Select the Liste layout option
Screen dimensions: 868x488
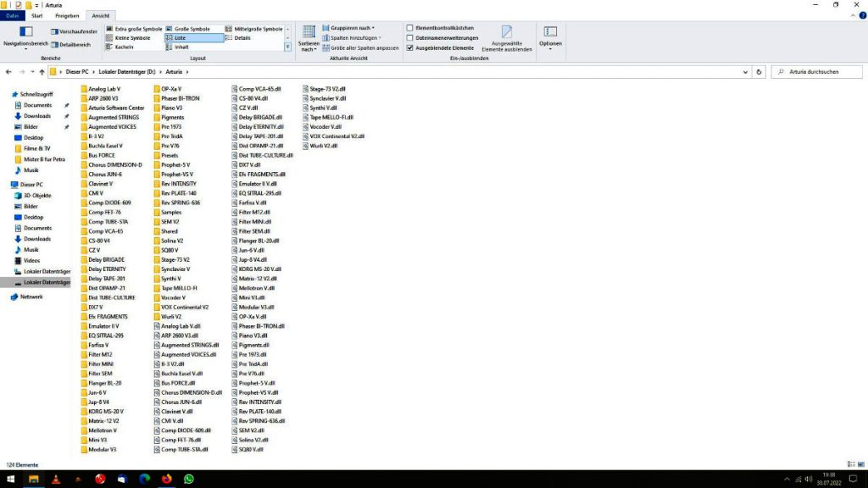coord(194,38)
